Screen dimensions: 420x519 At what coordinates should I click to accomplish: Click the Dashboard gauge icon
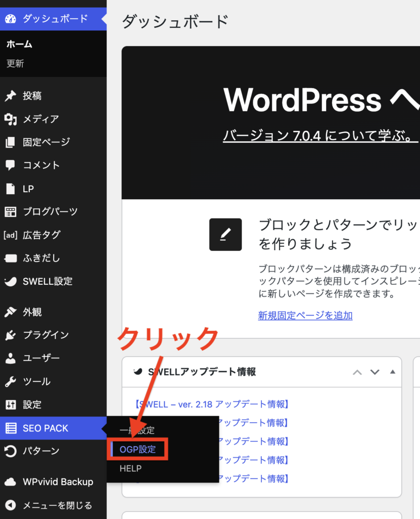pos(10,19)
